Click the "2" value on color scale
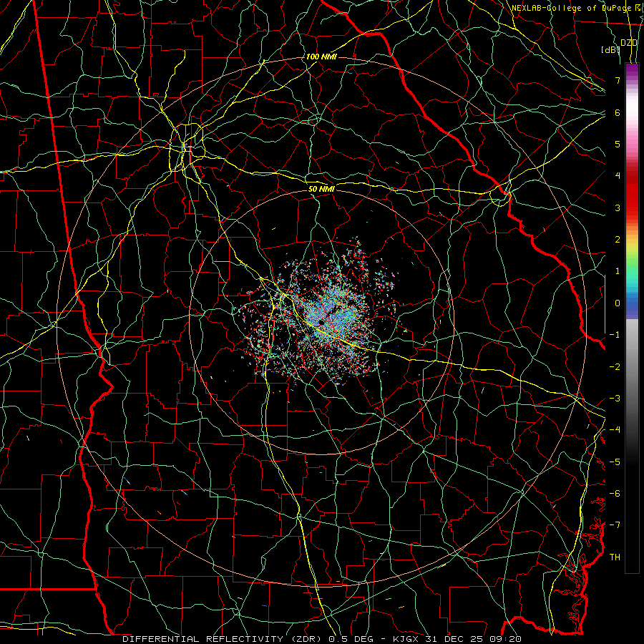Screen dimensions: 644x644 pos(618,240)
